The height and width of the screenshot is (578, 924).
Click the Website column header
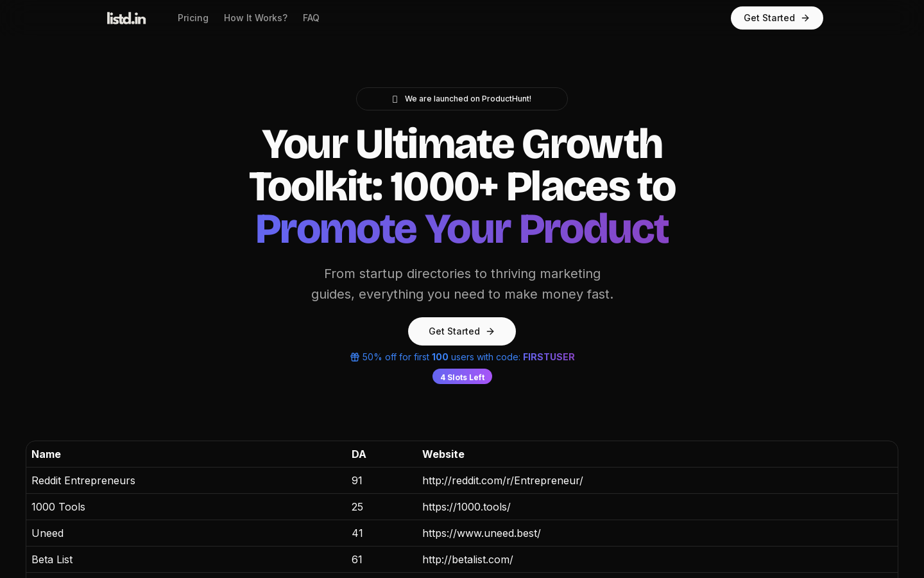pos(443,454)
